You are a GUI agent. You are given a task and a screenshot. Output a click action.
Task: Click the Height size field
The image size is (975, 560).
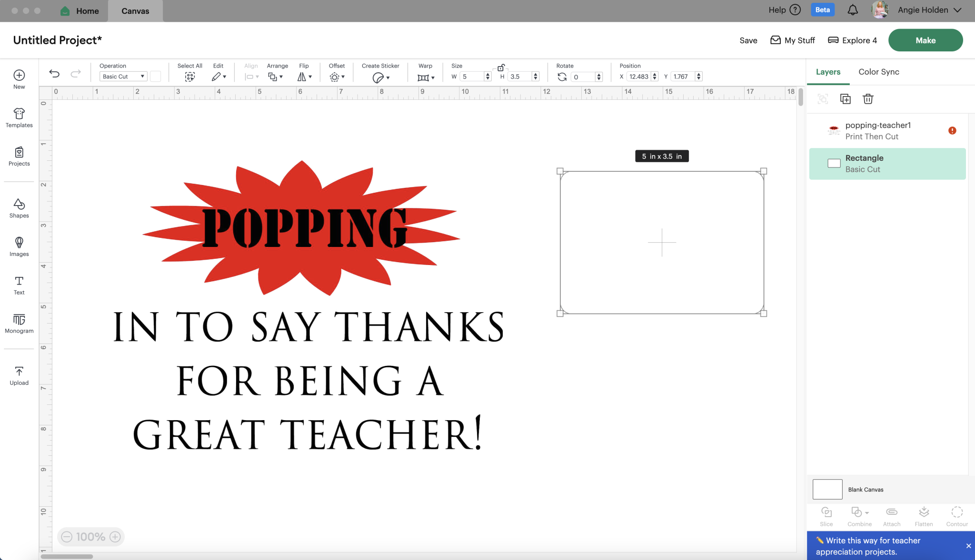[520, 77]
